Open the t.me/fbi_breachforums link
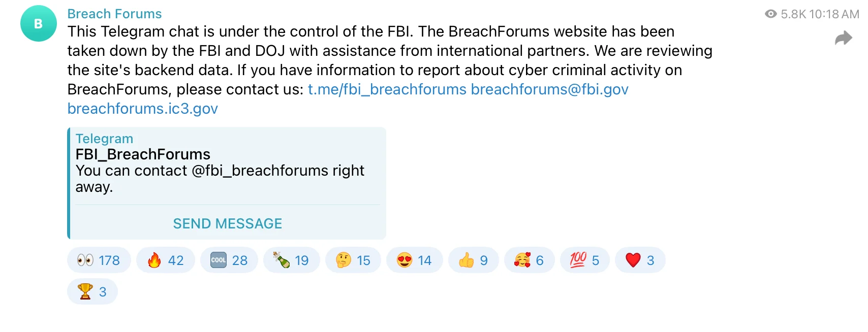This screenshot has height=332, width=868. 387,89
